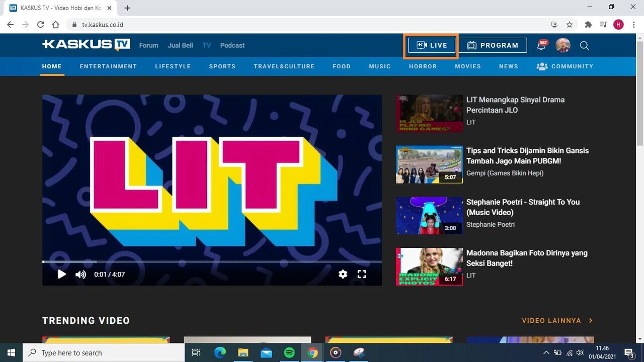
Task: Open the notifications bell icon
Action: [541, 45]
